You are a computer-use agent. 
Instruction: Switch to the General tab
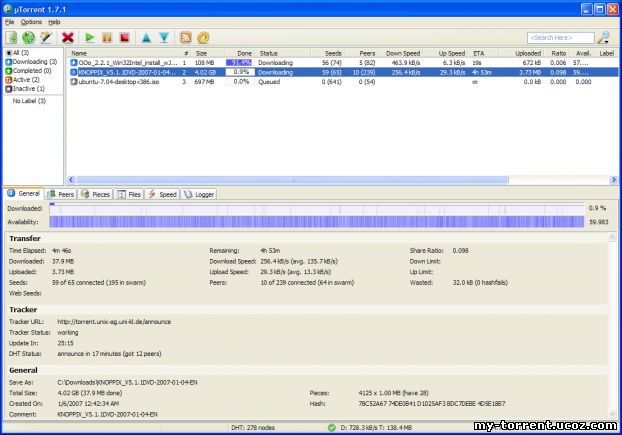click(x=24, y=194)
